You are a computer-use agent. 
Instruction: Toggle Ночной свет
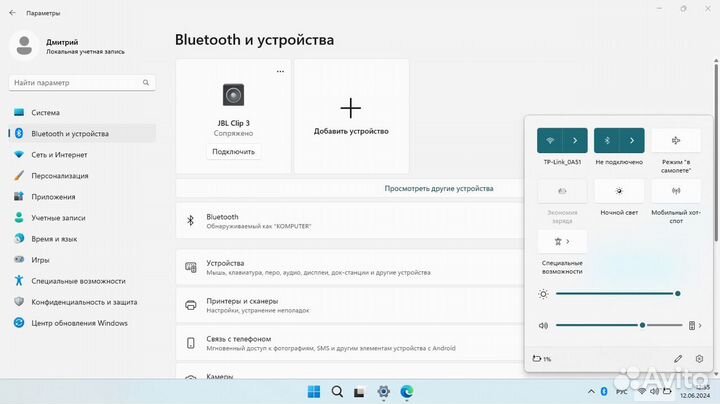[x=619, y=191]
